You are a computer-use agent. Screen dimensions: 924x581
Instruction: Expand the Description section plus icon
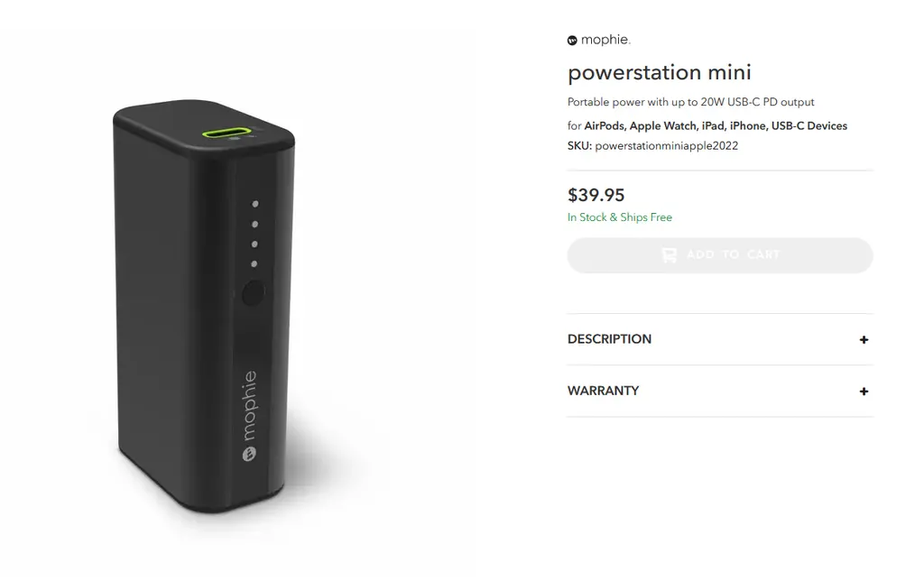pyautogui.click(x=864, y=339)
